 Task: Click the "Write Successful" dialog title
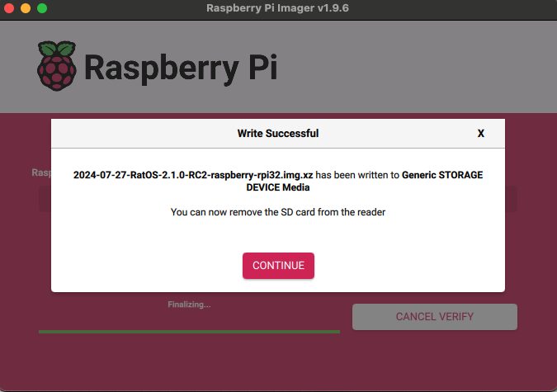278,134
